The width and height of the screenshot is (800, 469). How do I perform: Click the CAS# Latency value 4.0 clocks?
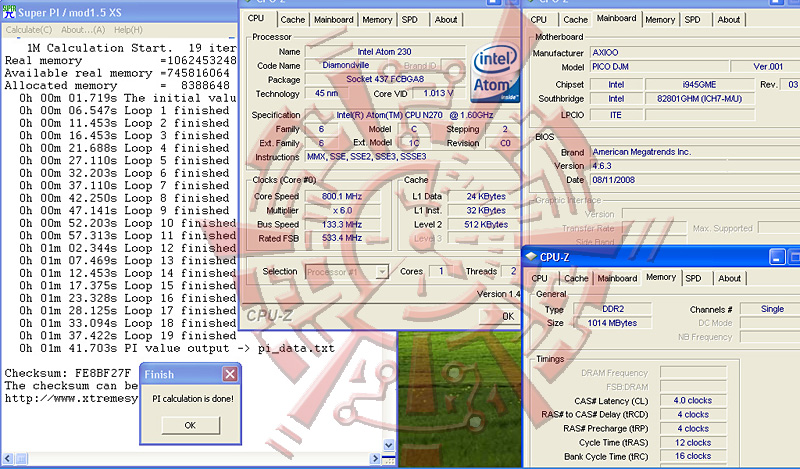point(692,401)
